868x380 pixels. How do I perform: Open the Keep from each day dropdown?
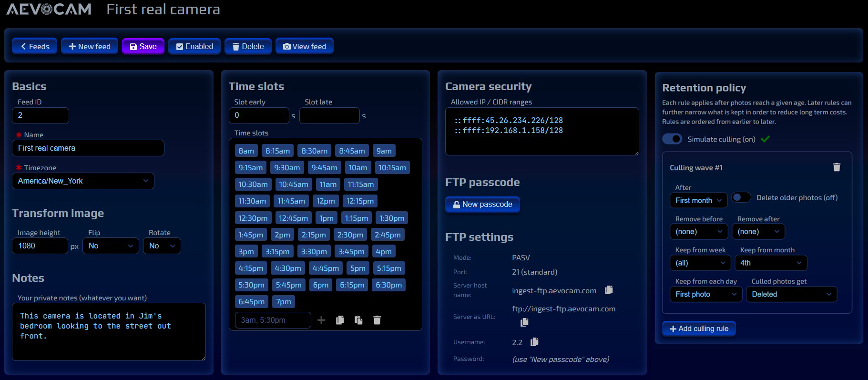tap(705, 294)
